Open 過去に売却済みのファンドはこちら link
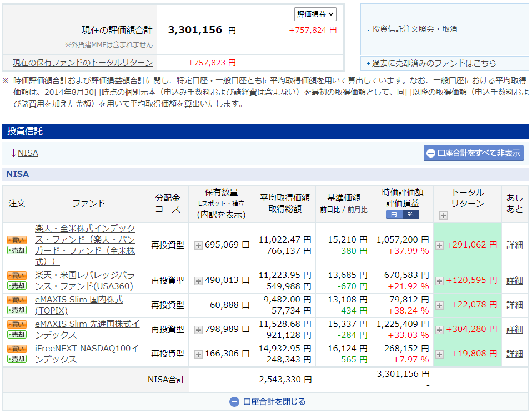 (434, 63)
